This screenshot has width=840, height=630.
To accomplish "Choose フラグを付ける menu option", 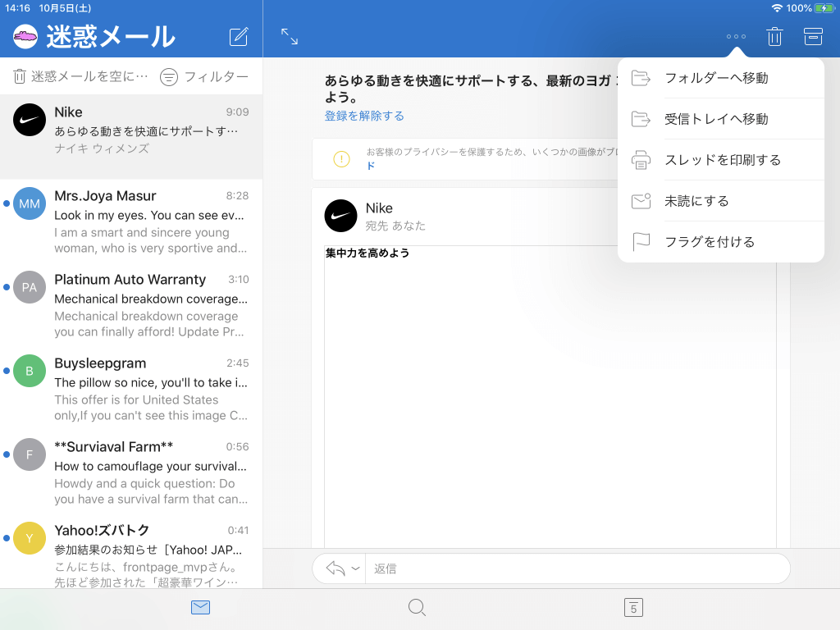I will tap(720, 242).
